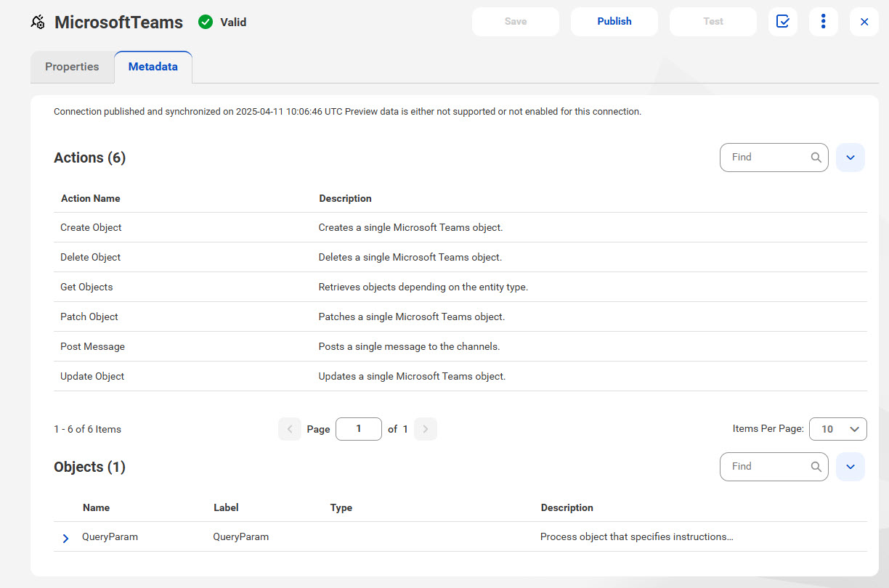This screenshot has height=588, width=889.
Task: Click the Actions table Description column header
Action: pyautogui.click(x=345, y=198)
